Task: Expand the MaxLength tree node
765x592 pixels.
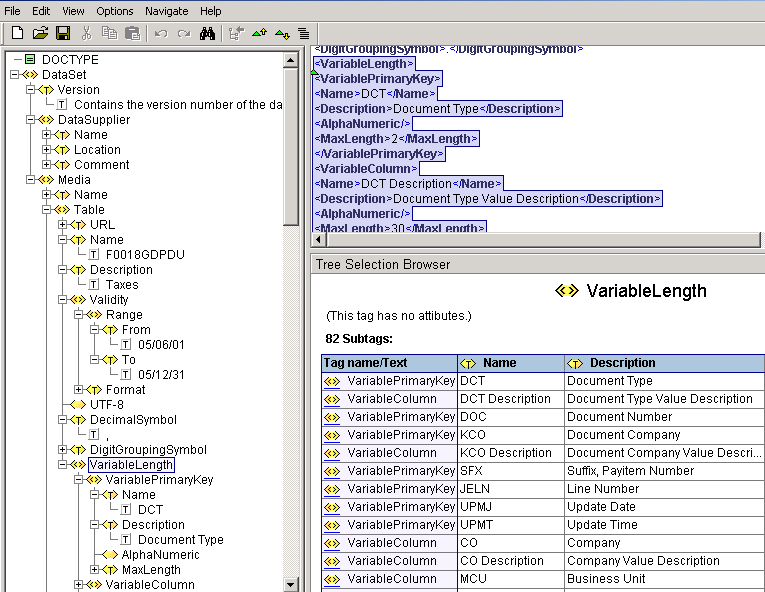Action: click(x=95, y=570)
